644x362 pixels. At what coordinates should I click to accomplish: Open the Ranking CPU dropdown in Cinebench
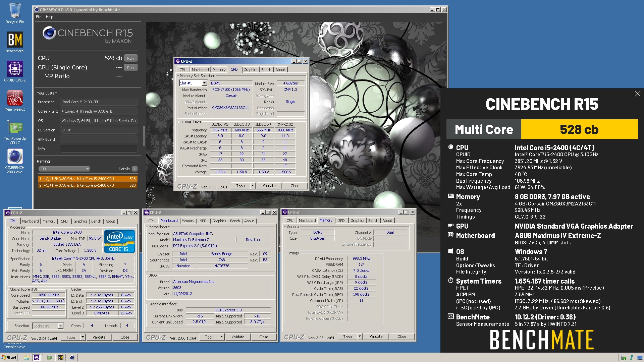(x=64, y=169)
